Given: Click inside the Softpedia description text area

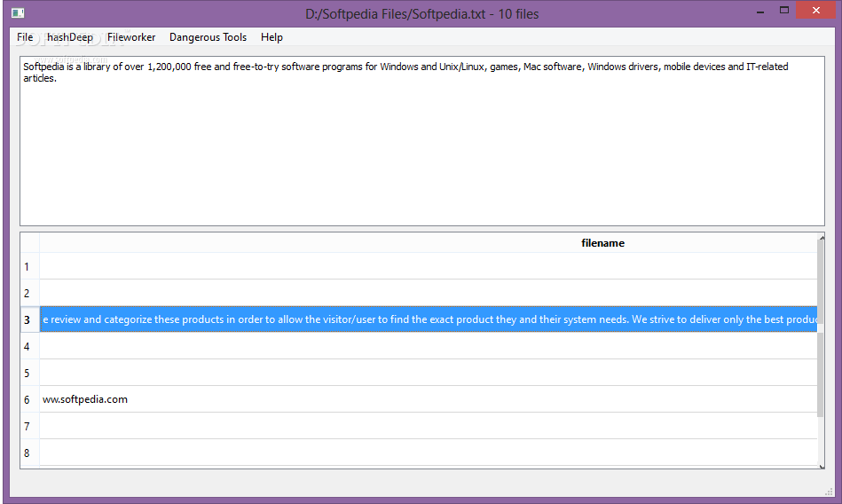Looking at the screenshot, I should click(422, 141).
